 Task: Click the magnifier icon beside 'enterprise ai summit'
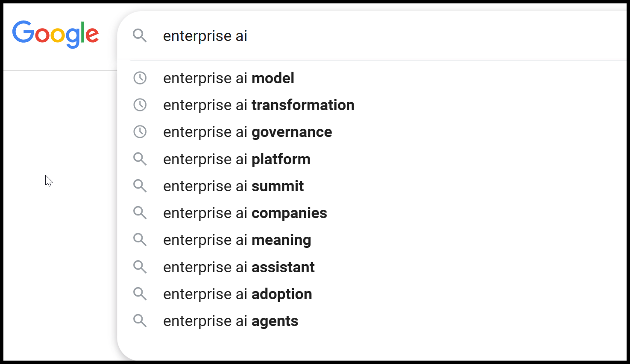140,186
